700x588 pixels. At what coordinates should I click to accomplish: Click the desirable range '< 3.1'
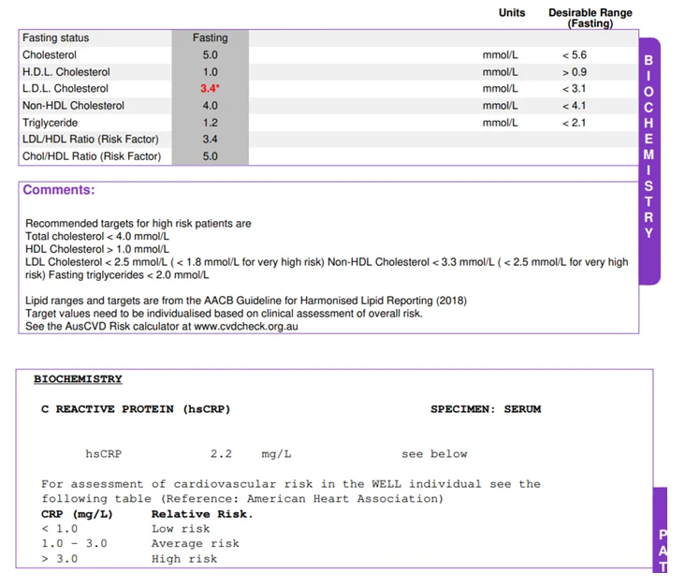[x=574, y=88]
